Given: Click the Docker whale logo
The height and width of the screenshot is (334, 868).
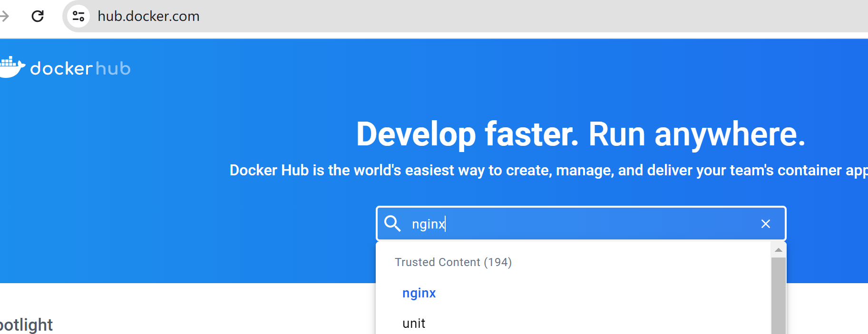Looking at the screenshot, I should coord(11,67).
